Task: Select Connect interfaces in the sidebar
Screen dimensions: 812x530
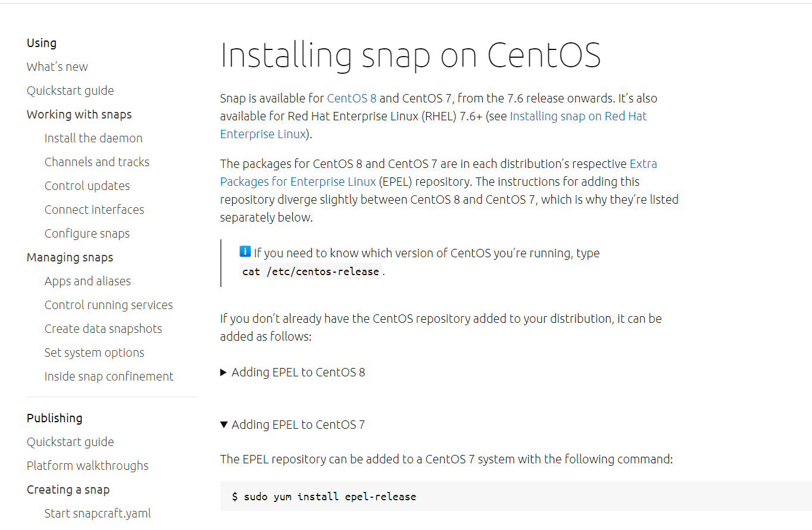Action: coord(94,209)
